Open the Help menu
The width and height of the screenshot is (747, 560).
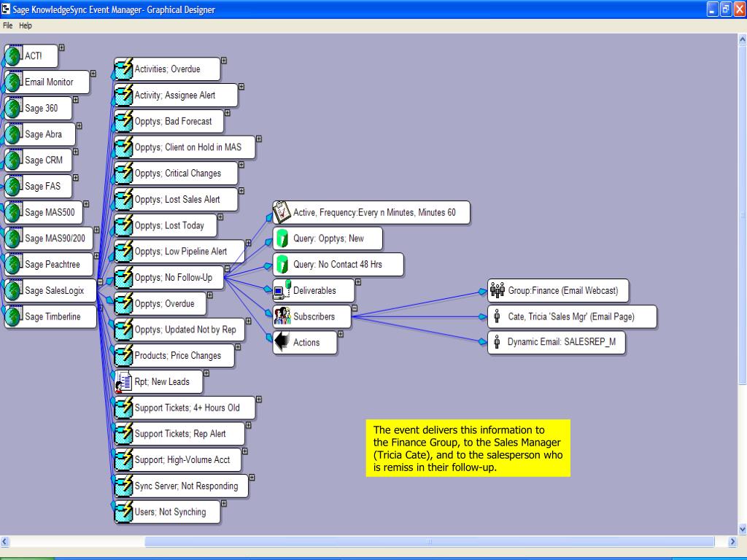26,26
